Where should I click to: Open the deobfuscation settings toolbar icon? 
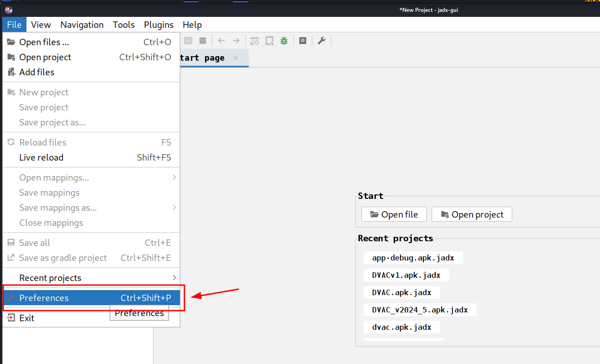click(254, 41)
